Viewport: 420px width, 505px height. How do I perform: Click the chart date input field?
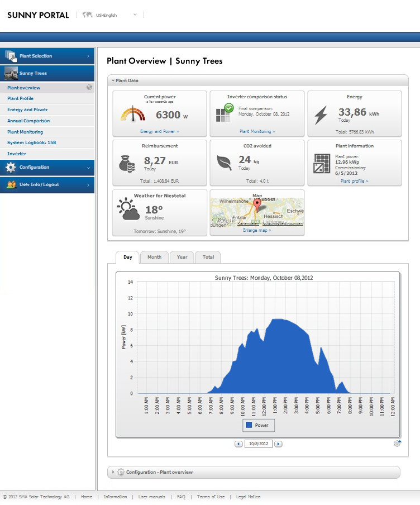[258, 444]
